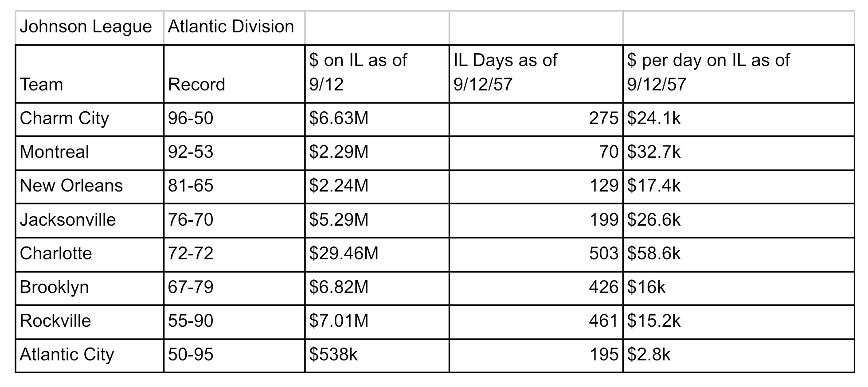The width and height of the screenshot is (868, 387).
Task: Click Charm City's $24.1k per day cell
Action: click(739, 119)
